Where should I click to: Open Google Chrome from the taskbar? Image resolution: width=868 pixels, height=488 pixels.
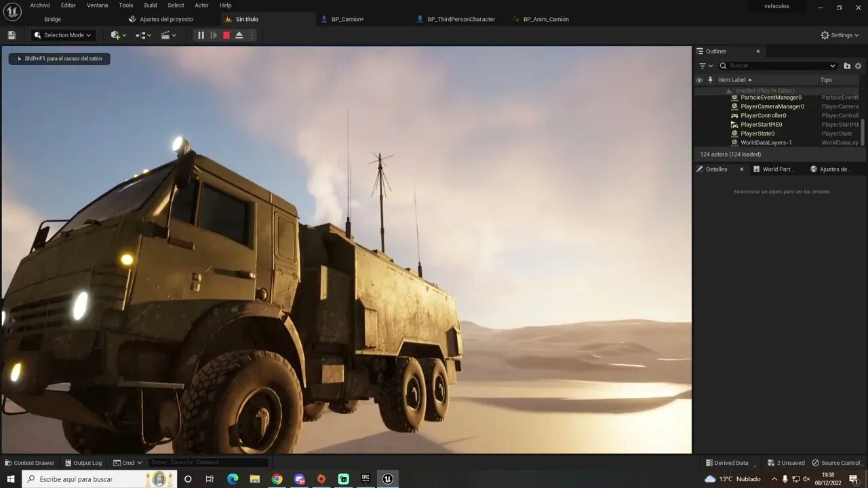coord(277,479)
